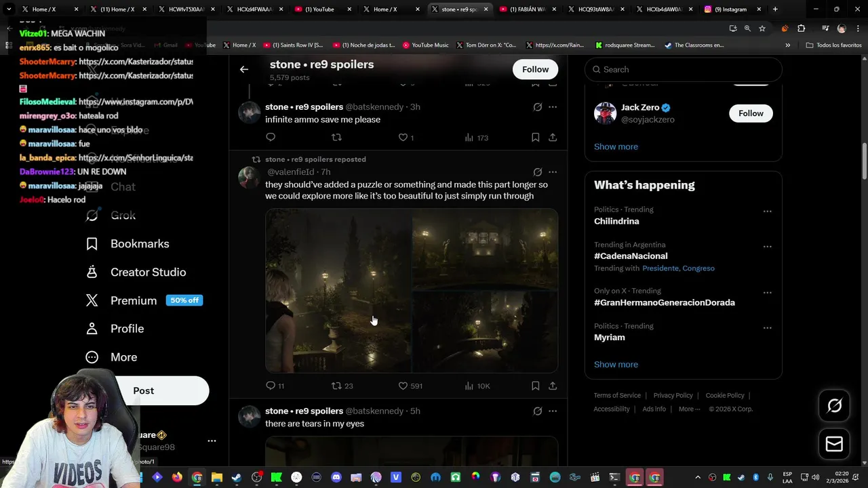Image resolution: width=868 pixels, height=488 pixels.
Task: Follow stone • re9 spoilers account
Action: 535,69
